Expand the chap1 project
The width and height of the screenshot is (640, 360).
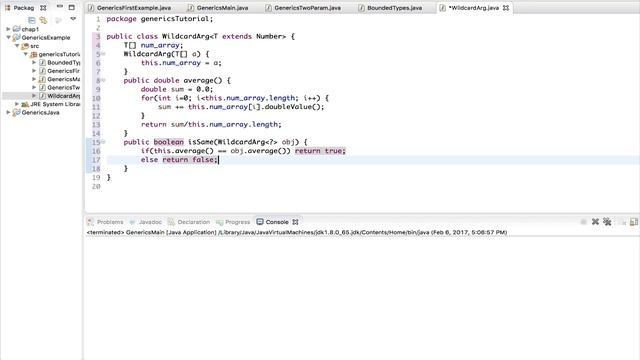pos(8,29)
